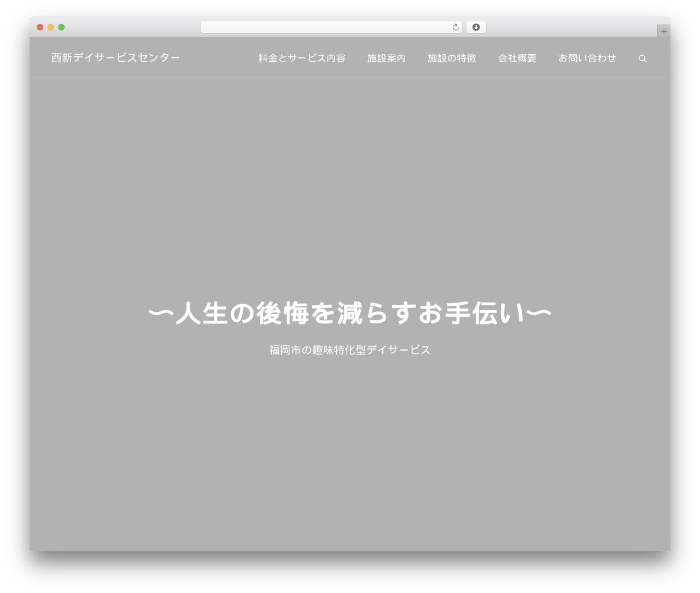
Task: Click the subtitle 福岡市の趣味特化型デイサービス
Action: (350, 350)
